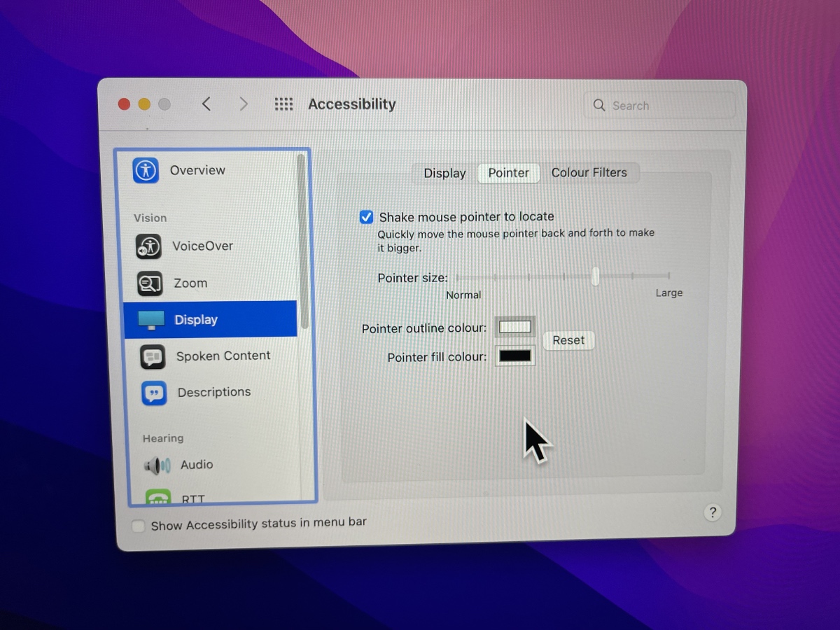Open help with the question mark button
Viewport: 840px width, 630px height.
[712, 512]
